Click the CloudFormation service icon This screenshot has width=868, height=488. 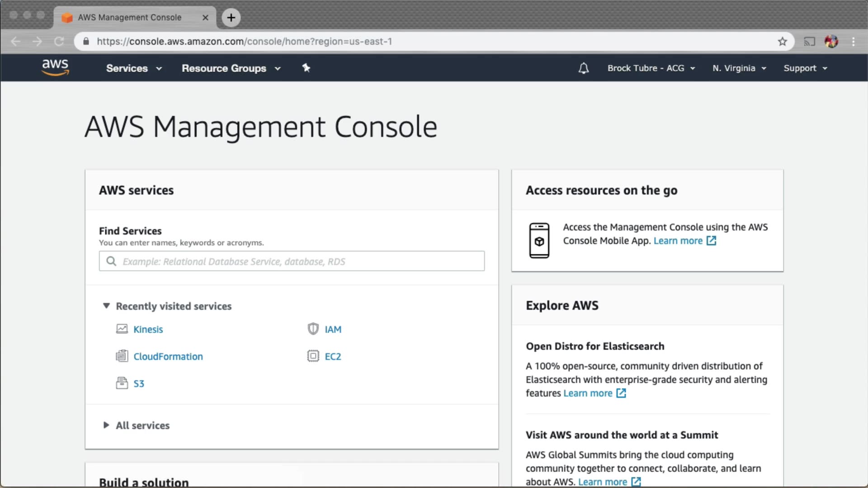tap(122, 356)
